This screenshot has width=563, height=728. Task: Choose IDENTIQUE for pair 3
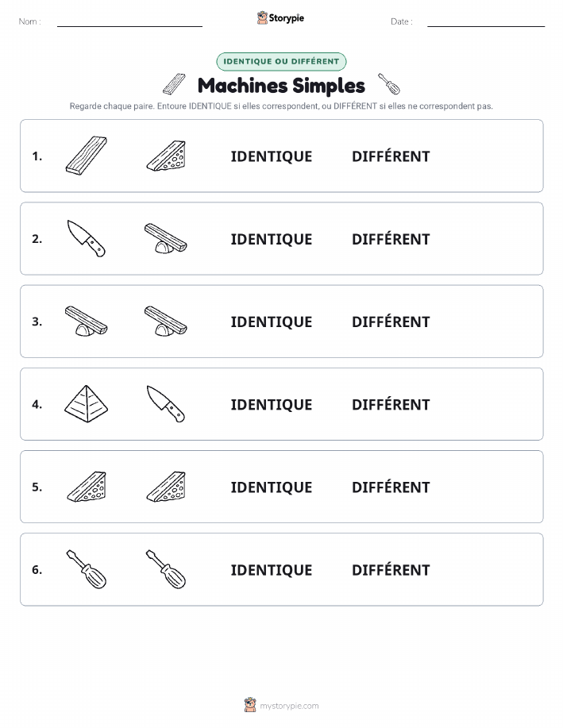[x=272, y=322]
